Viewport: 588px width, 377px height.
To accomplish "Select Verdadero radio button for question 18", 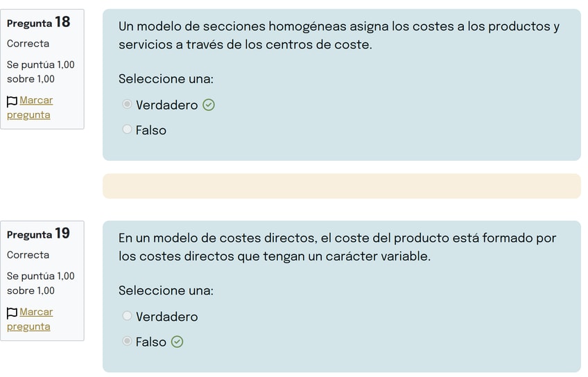I will click(x=127, y=105).
